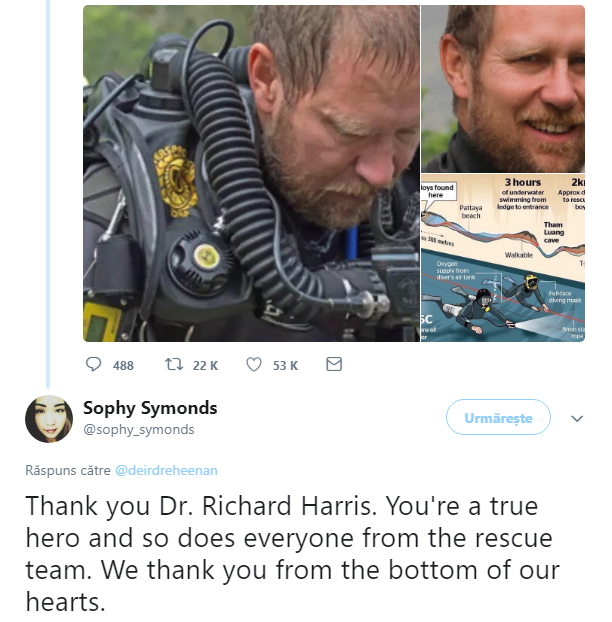Click the reply speech bubble icon
This screenshot has width=612, height=622.
point(94,364)
